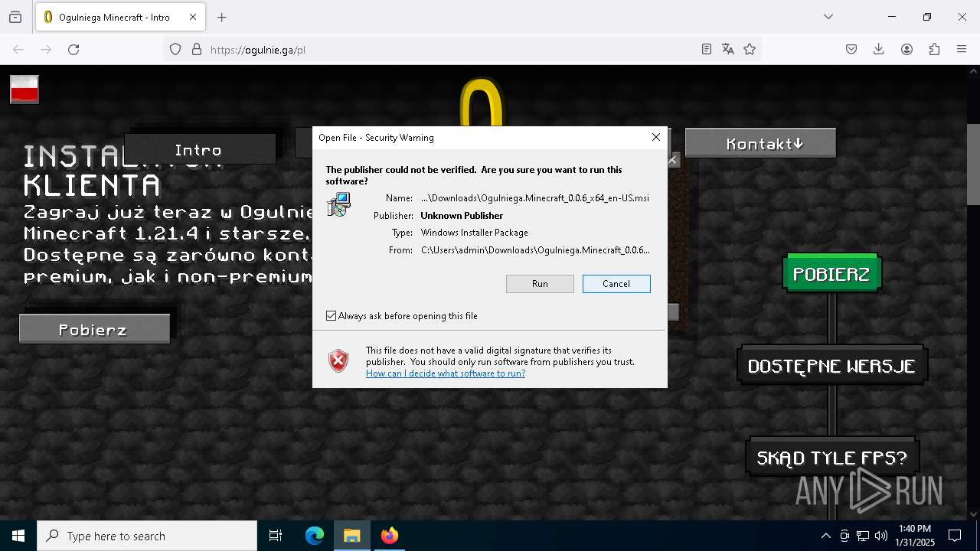The height and width of the screenshot is (551, 980).
Task: Open Firefox View recent browsing icon
Action: pos(15,17)
